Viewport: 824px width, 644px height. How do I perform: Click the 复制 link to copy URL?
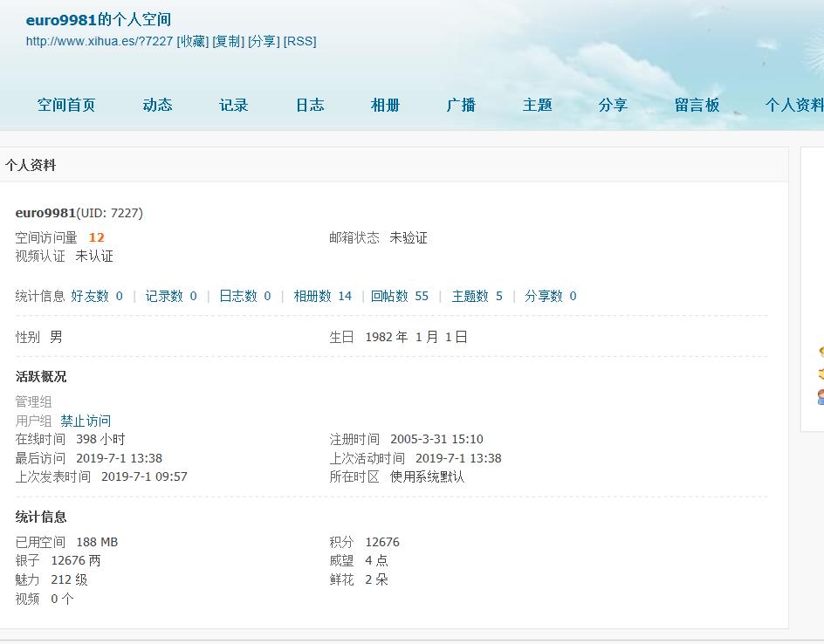pos(229,41)
